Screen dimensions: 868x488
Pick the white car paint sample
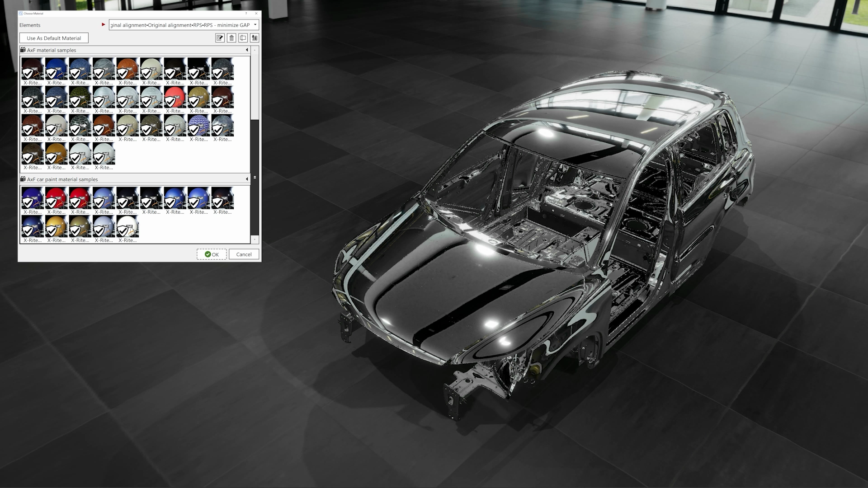pyautogui.click(x=127, y=226)
